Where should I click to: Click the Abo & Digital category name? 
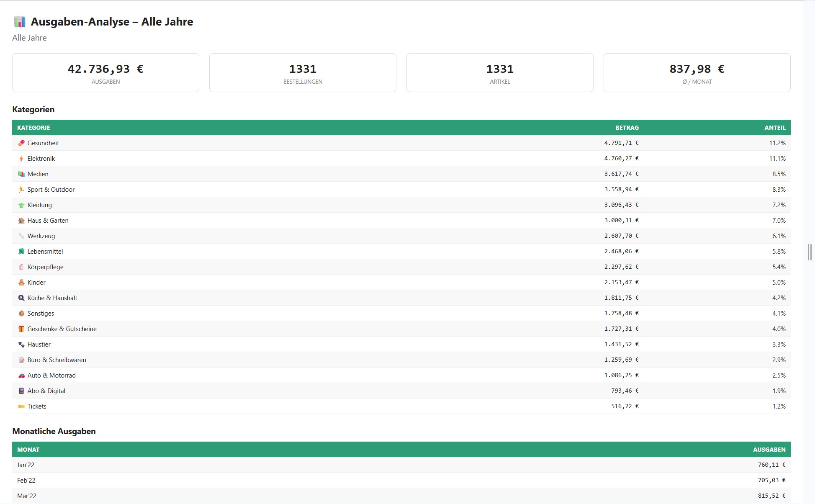click(x=46, y=391)
